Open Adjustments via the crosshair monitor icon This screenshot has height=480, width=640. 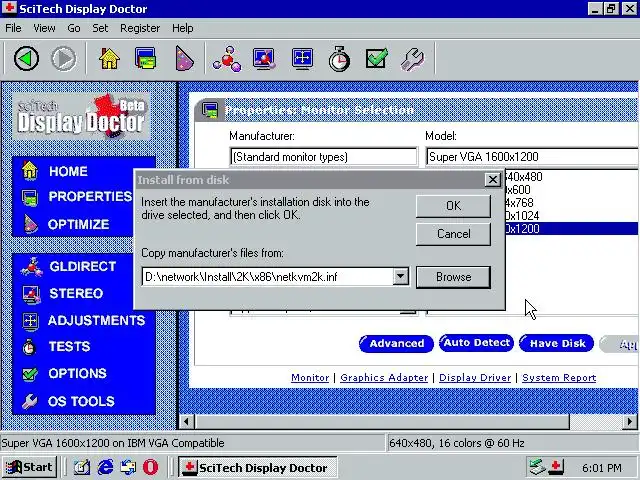[x=302, y=59]
